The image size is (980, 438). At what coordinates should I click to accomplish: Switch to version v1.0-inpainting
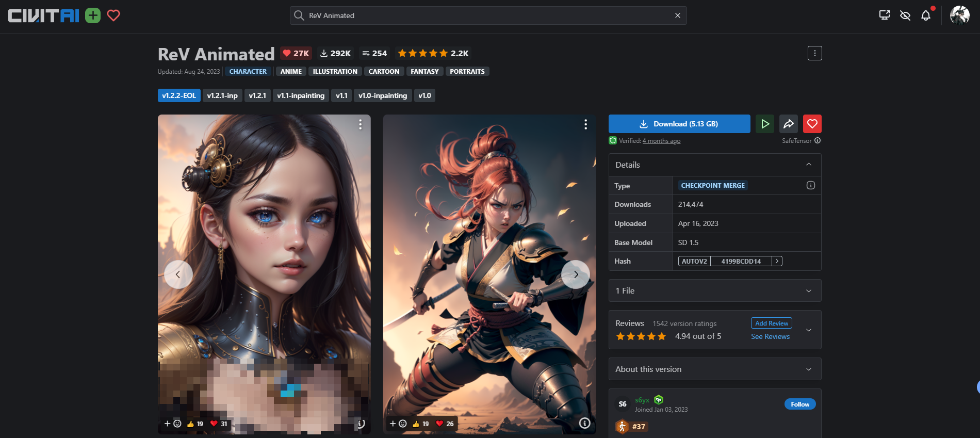point(383,95)
